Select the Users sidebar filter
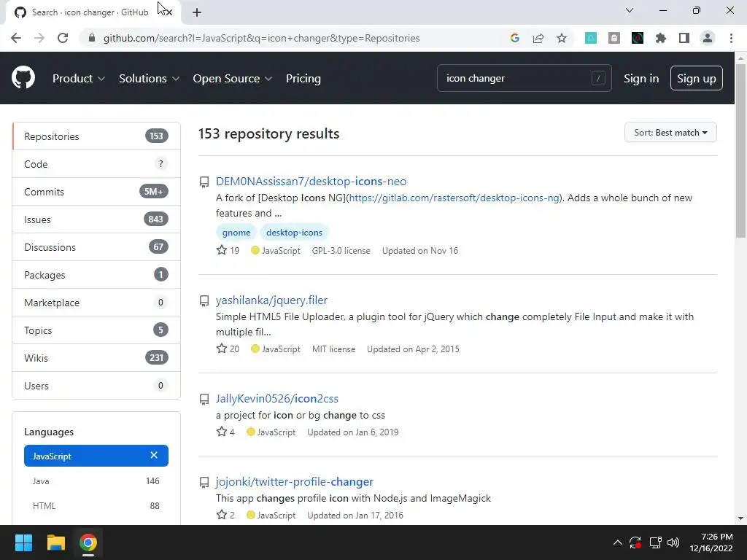Screen dimensions: 747x560 96,385
